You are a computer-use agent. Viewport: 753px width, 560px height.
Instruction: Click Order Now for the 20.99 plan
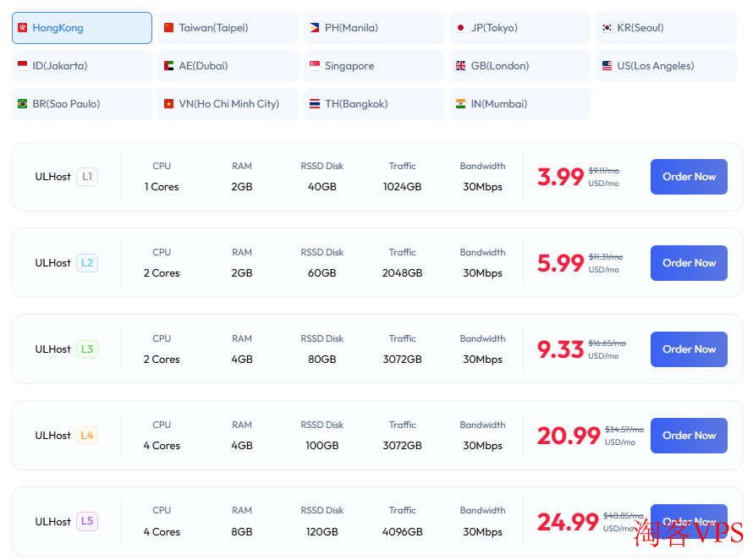click(689, 436)
